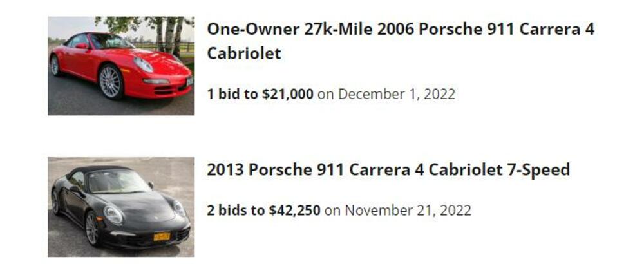Click the yellow license plate on black Porsche

(161, 236)
